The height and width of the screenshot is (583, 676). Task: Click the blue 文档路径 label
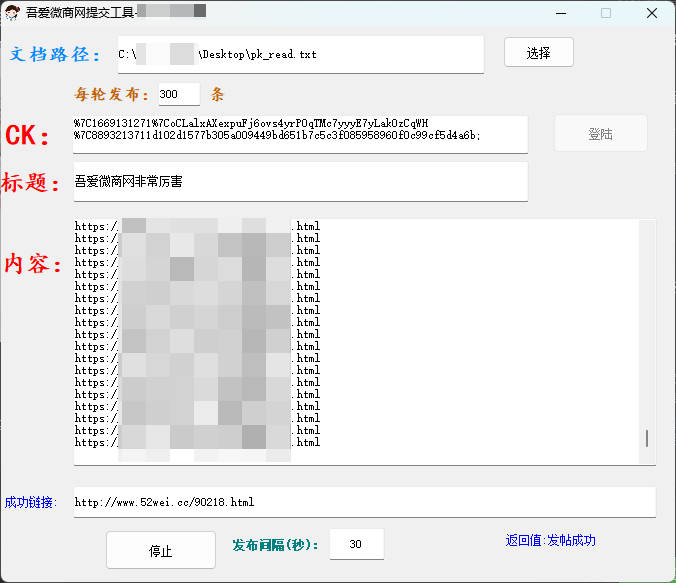56,54
